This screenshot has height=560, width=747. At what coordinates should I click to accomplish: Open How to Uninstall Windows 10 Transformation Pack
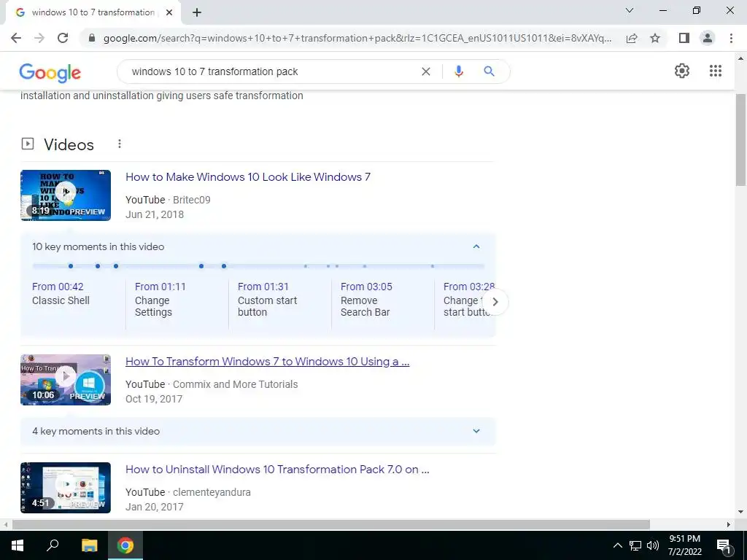277,470
